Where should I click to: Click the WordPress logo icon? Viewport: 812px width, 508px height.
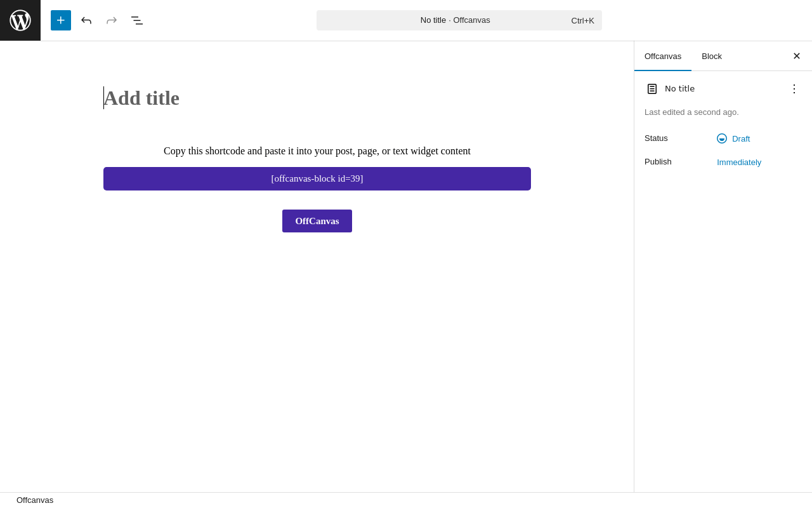pyautogui.click(x=20, y=20)
